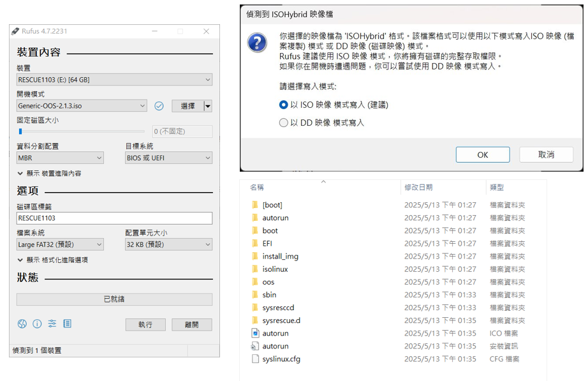Screen dimensions: 588x381
Task: Open Rufus settings sliders icon
Action: pos(52,324)
